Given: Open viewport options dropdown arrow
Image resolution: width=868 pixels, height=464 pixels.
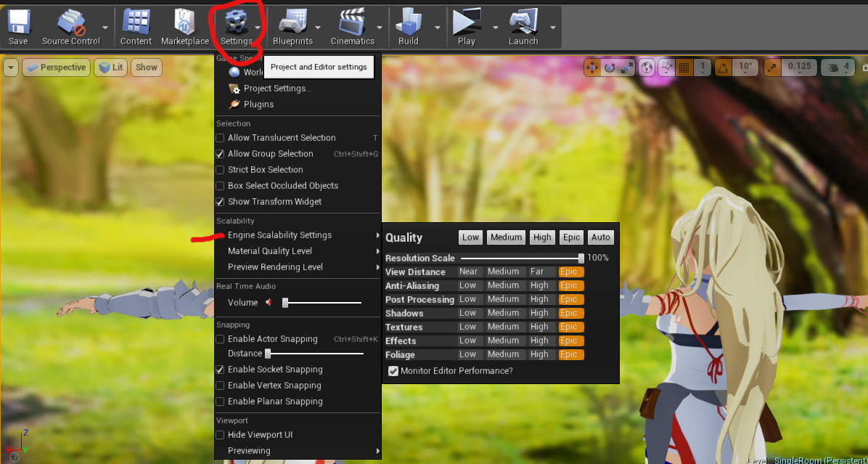Looking at the screenshot, I should (10, 68).
